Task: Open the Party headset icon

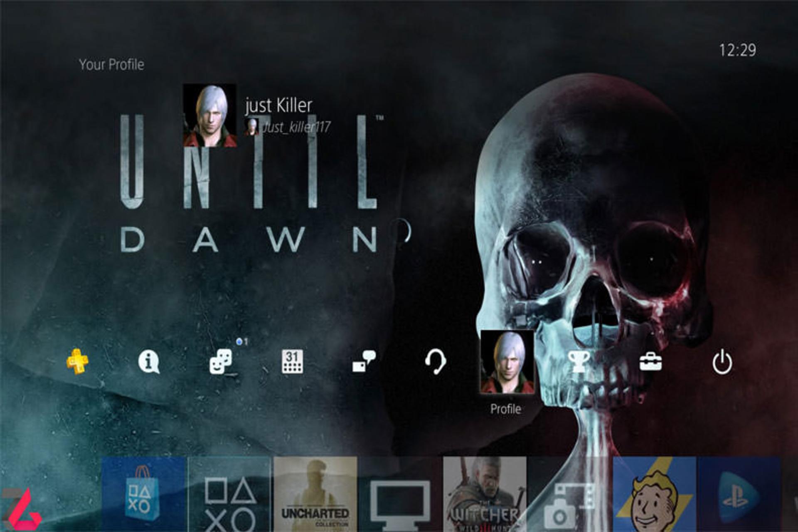Action: point(435,362)
